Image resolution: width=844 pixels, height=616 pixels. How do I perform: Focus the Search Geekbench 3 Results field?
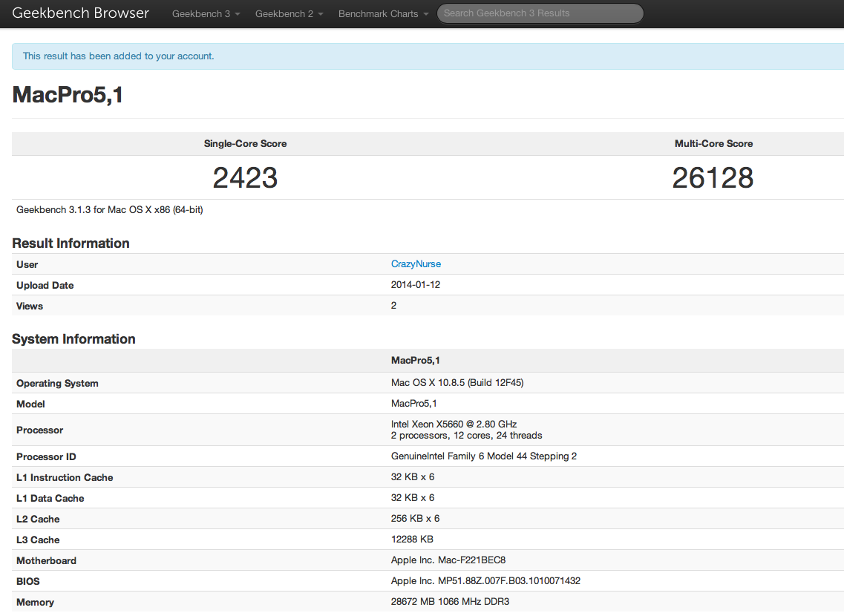[x=540, y=13]
